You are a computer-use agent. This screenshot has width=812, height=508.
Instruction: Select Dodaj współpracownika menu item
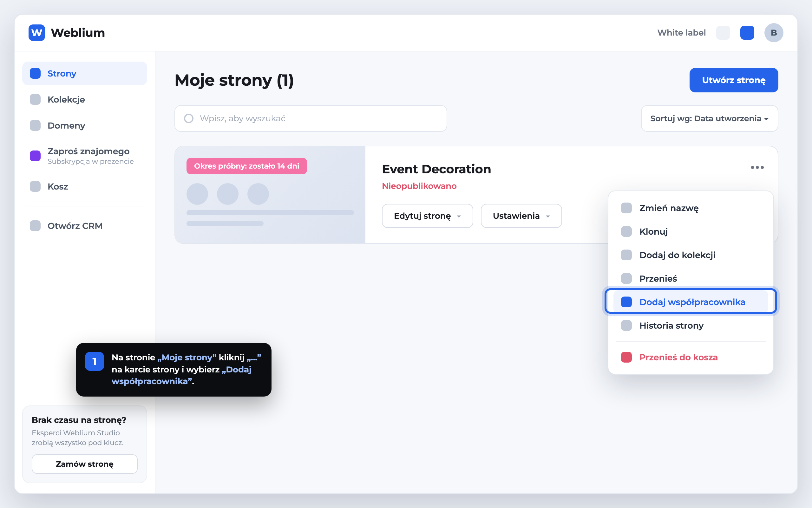[691, 302]
